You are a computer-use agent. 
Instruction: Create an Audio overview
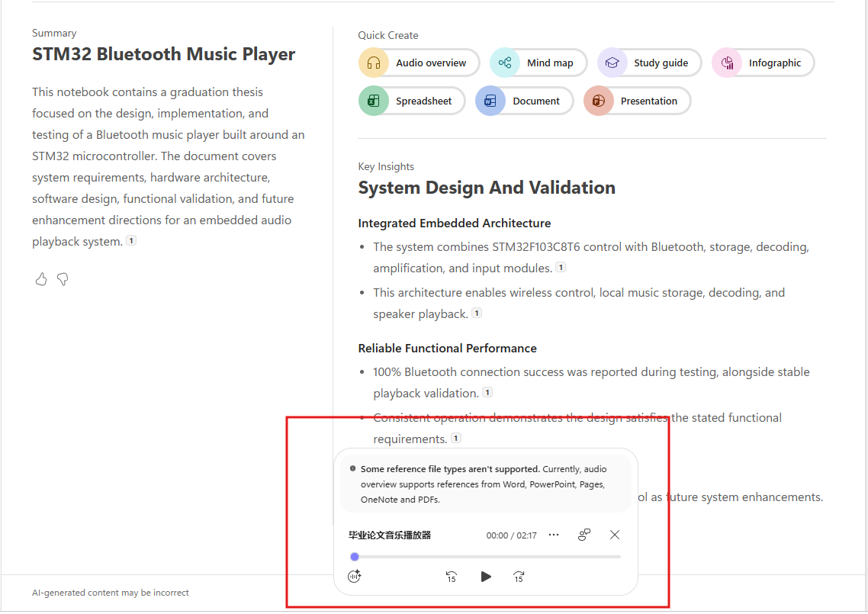point(419,63)
